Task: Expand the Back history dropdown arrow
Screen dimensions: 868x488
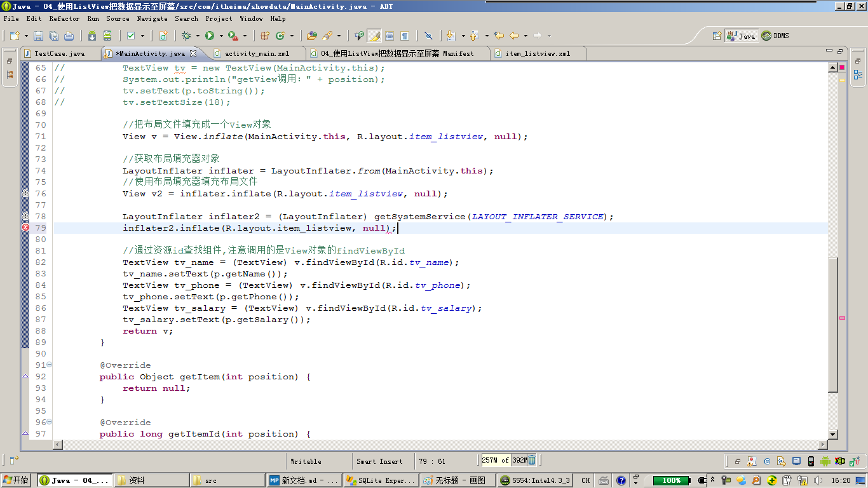Action: pos(526,36)
